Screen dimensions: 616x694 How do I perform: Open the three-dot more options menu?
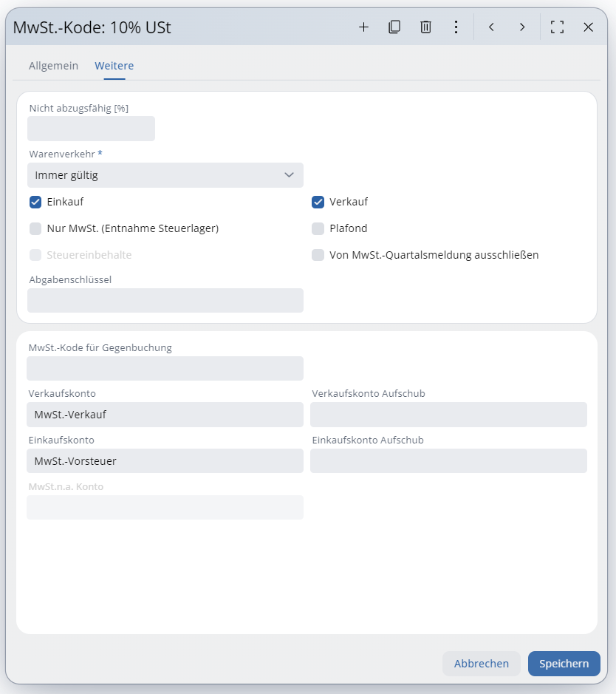[456, 27]
